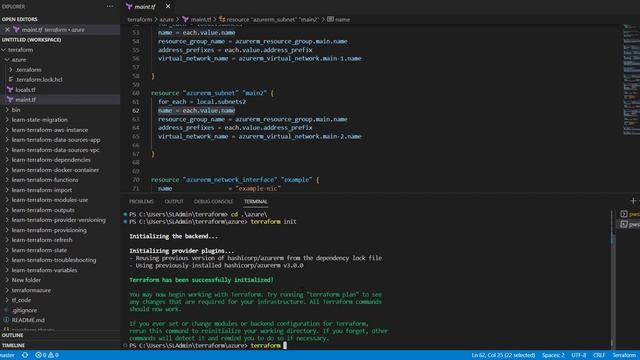The image size is (640, 360).
Task: Open Explorer more actions ellipsis menu
Action: [x=110, y=7]
